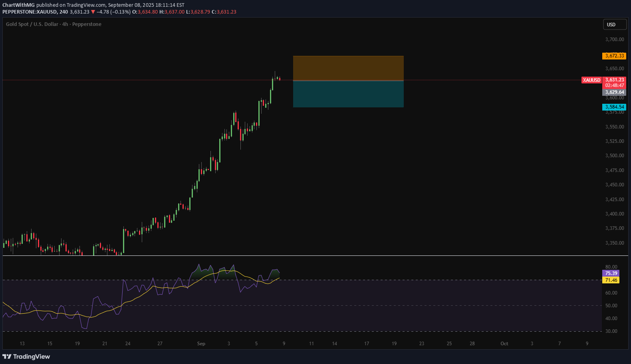Click the RSI 50.00 scale label
The height and width of the screenshot is (364, 631).
point(611,306)
